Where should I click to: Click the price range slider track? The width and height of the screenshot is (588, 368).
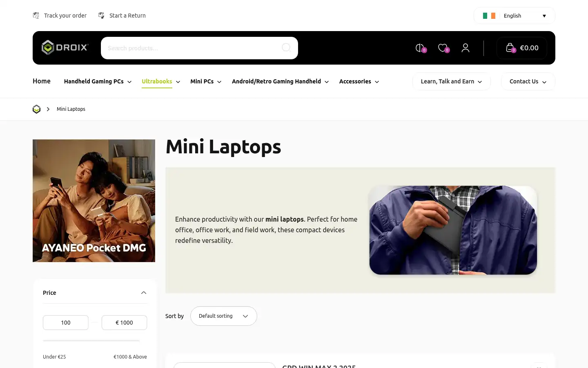pyautogui.click(x=91, y=340)
